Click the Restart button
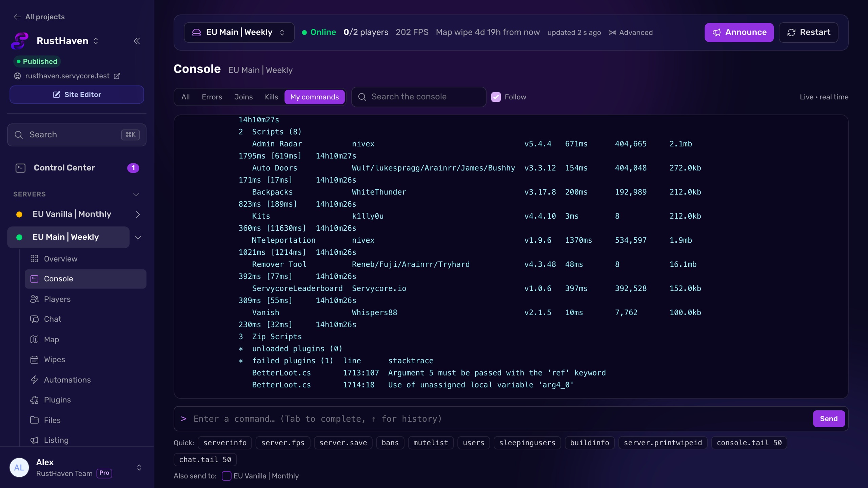The width and height of the screenshot is (868, 488). click(x=809, y=33)
